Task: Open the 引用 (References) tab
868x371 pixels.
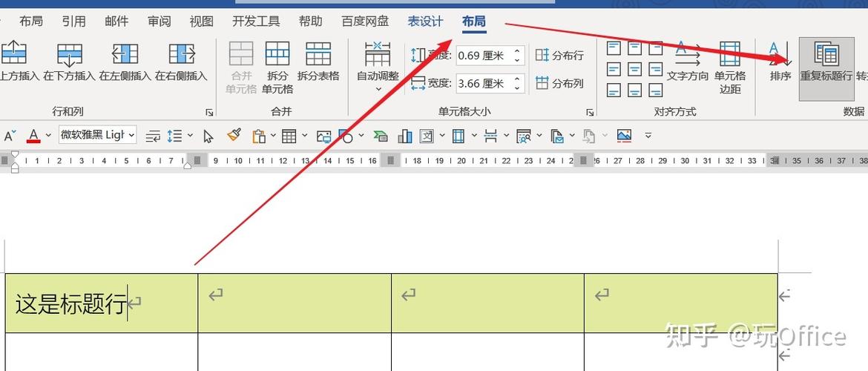Action: (73, 22)
